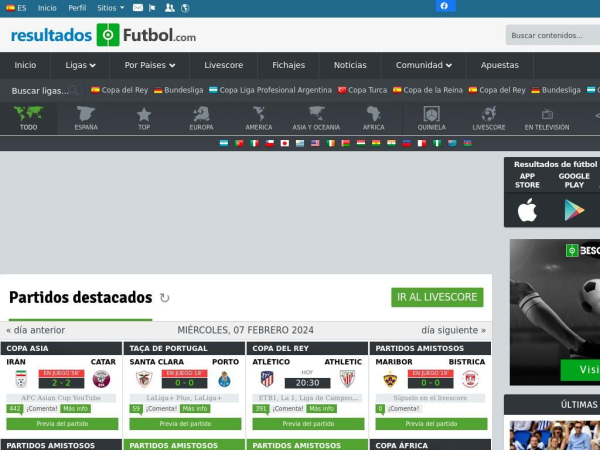
Task: Open Inicio in the main navigation bar
Action: [25, 65]
